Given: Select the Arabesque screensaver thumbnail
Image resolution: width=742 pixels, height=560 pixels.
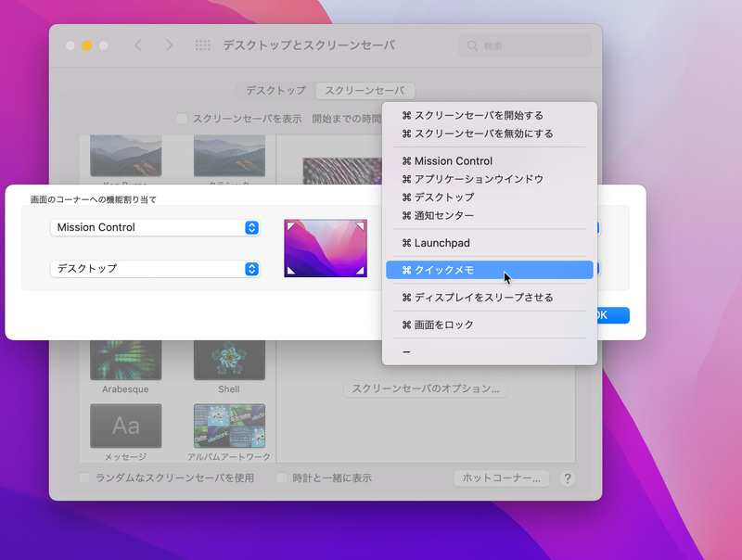Looking at the screenshot, I should coord(125,357).
